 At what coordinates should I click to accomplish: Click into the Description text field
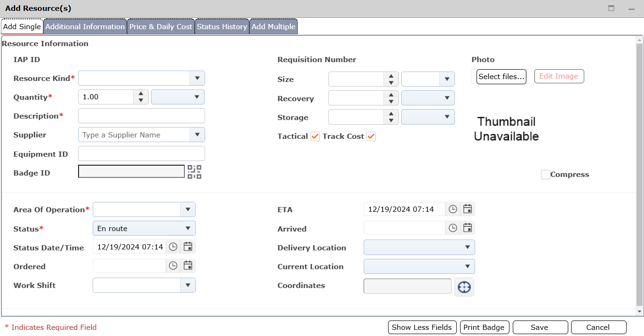point(142,116)
